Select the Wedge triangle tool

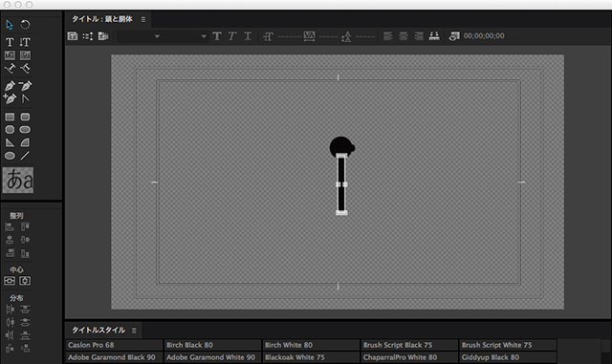pyautogui.click(x=10, y=142)
